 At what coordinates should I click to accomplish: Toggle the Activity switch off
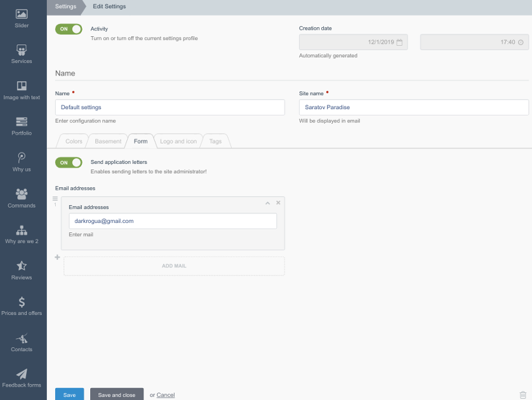click(69, 29)
